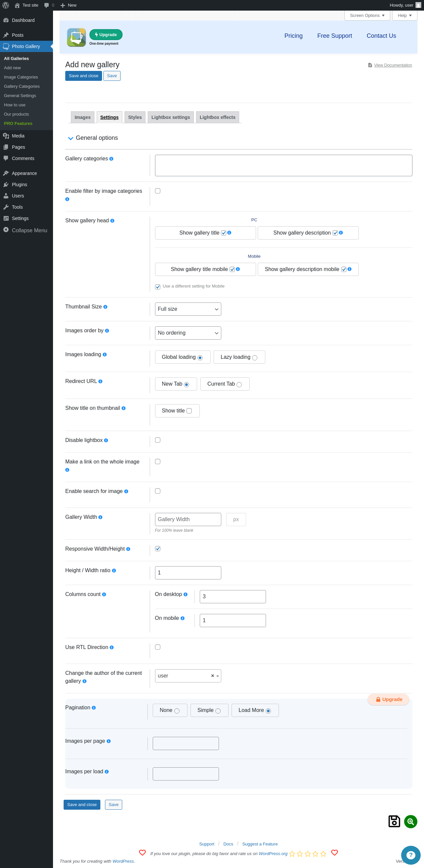Open the View Documentation link

(393, 65)
